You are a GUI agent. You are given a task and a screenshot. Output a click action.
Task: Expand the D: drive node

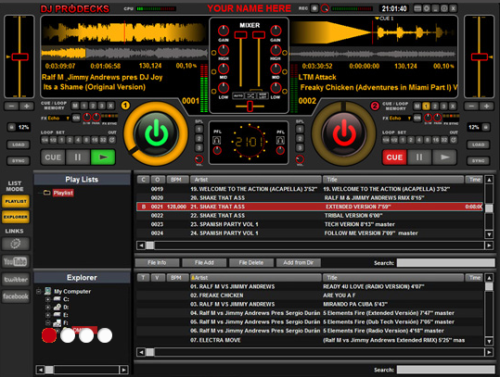(48, 307)
